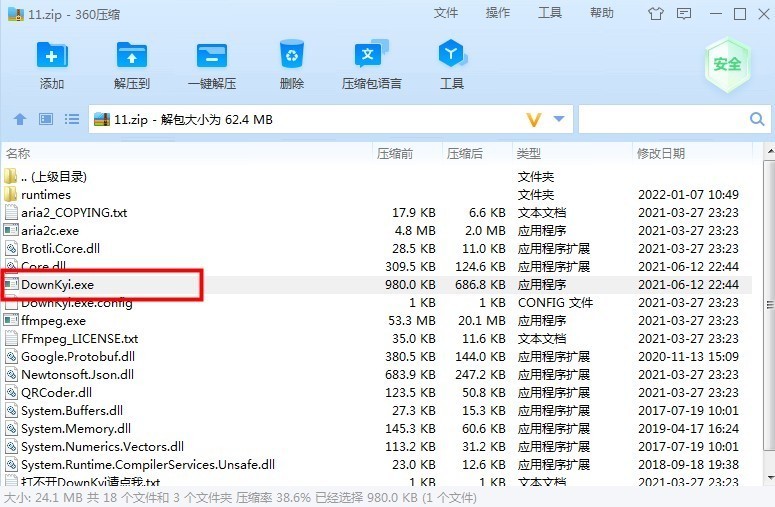Click the 360压缩 app icon in the title bar
The image size is (775, 507).
point(16,14)
